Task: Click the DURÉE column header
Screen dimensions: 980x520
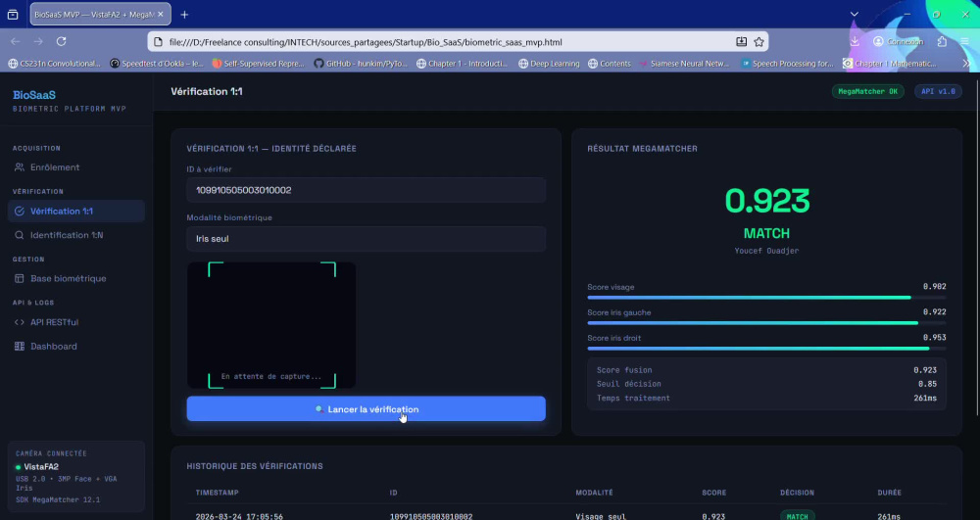Action: click(890, 493)
